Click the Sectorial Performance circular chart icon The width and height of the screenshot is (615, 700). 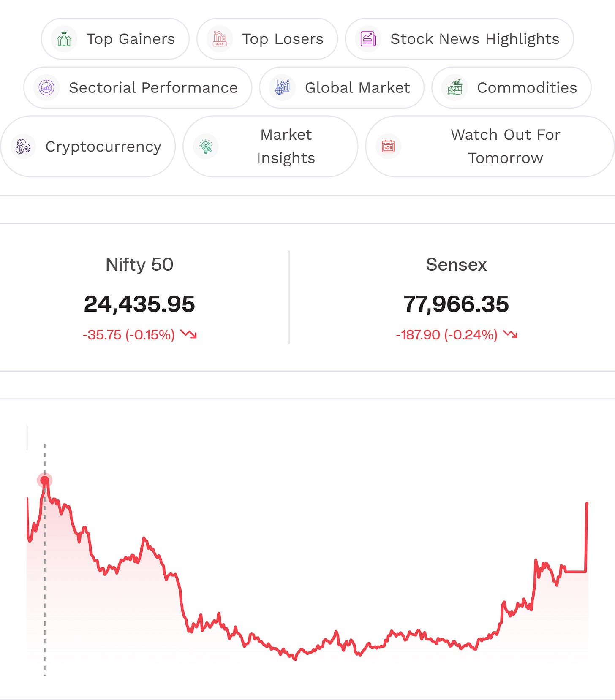coord(46,88)
